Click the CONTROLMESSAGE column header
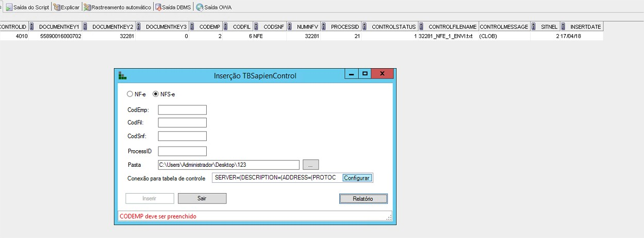Viewport: 644px width, 238px height. [x=503, y=26]
